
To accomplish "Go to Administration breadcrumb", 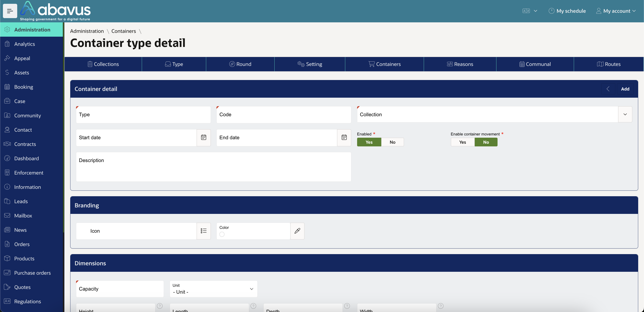I will pos(87,31).
